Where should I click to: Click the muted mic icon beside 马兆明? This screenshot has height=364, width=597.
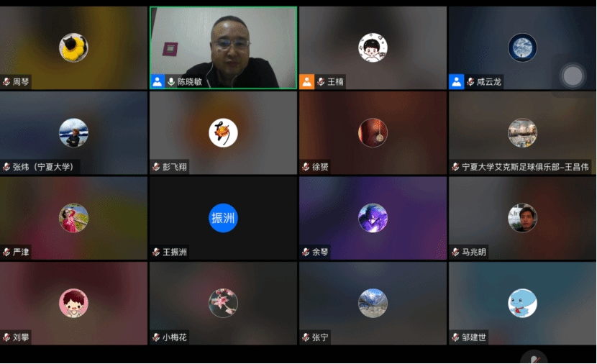(455, 252)
